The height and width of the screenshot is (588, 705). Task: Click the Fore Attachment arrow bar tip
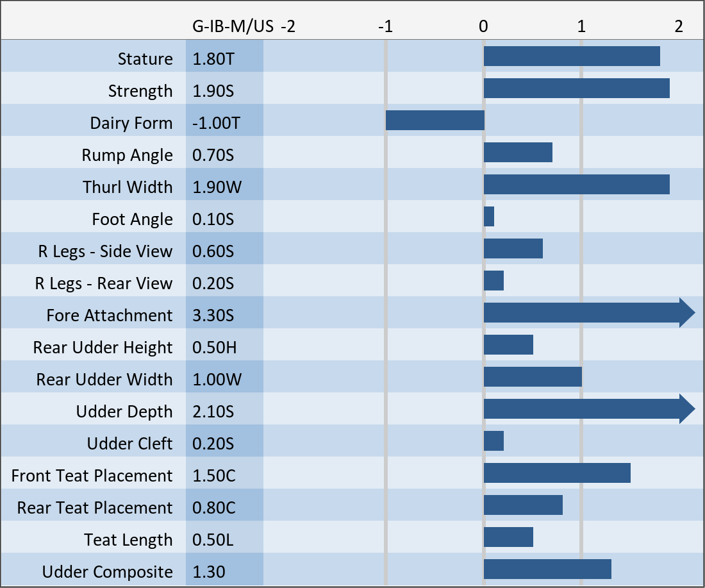click(x=687, y=313)
